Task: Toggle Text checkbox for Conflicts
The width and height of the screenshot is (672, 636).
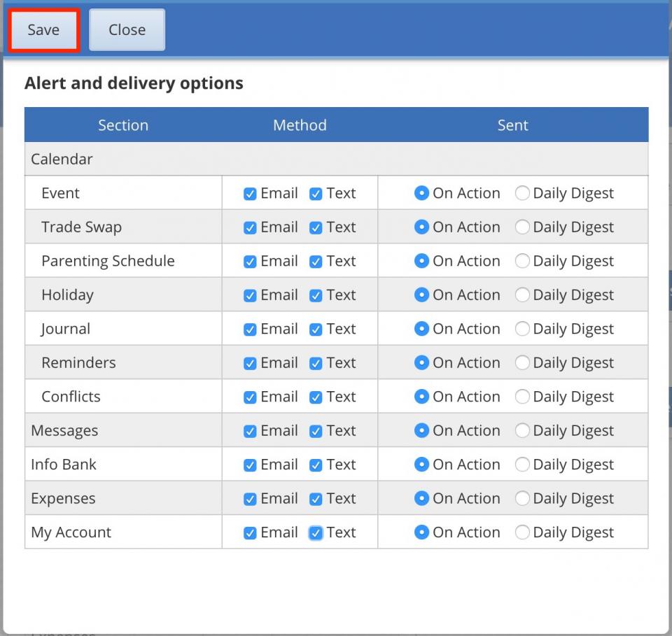Action: pos(316,397)
